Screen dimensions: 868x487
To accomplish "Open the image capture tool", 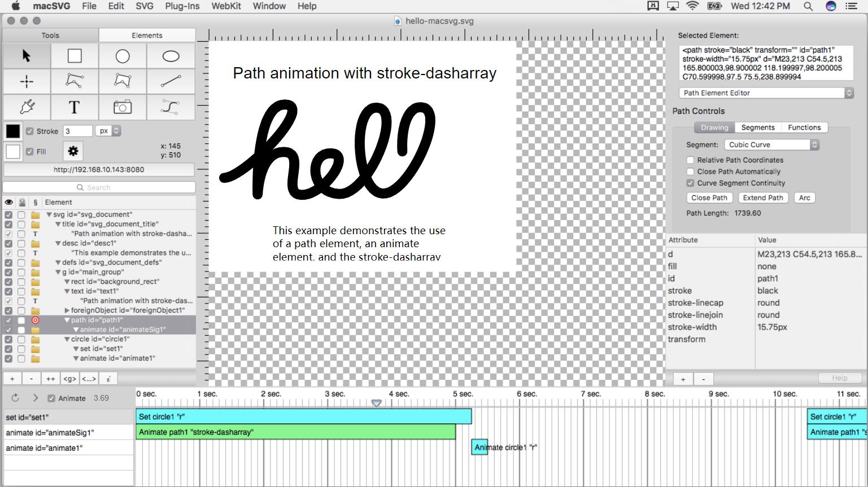I will tap(123, 107).
